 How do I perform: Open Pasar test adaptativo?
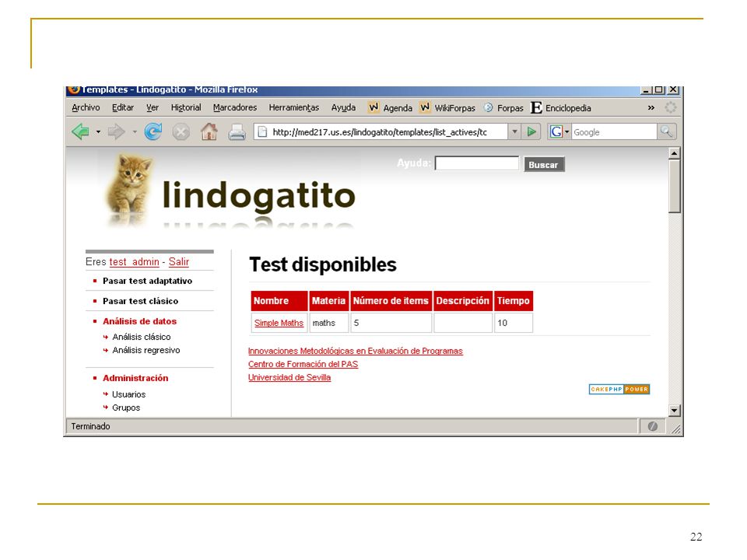click(147, 281)
